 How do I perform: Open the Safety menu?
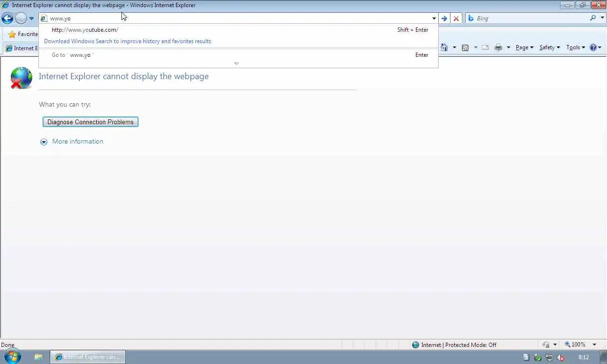pyautogui.click(x=550, y=47)
